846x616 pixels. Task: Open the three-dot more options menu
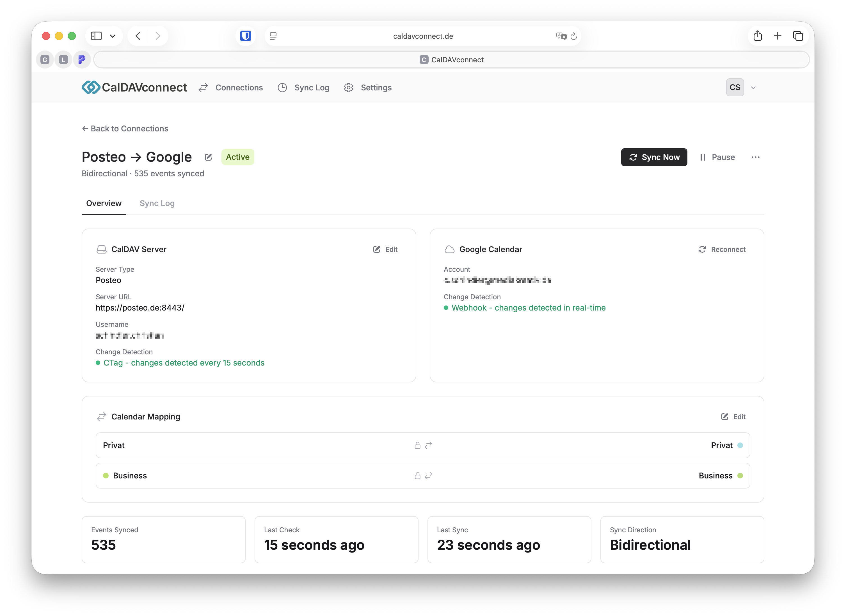755,157
